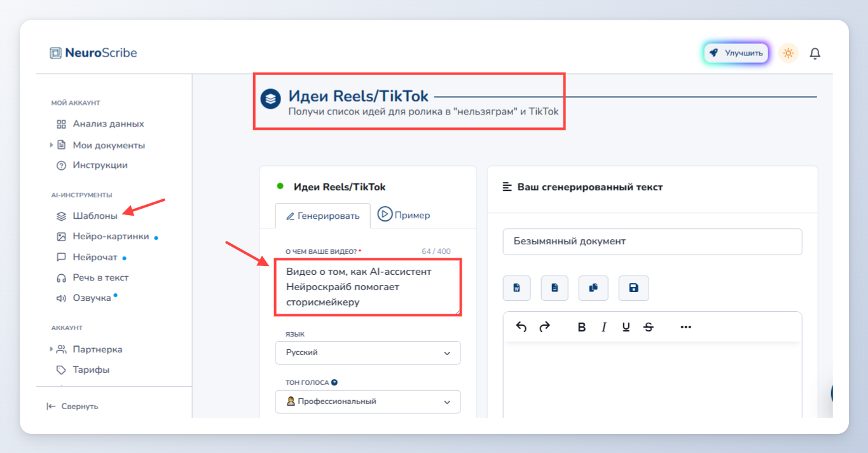Click the Тон голоса help icon
The width and height of the screenshot is (868, 453).
pyautogui.click(x=334, y=383)
